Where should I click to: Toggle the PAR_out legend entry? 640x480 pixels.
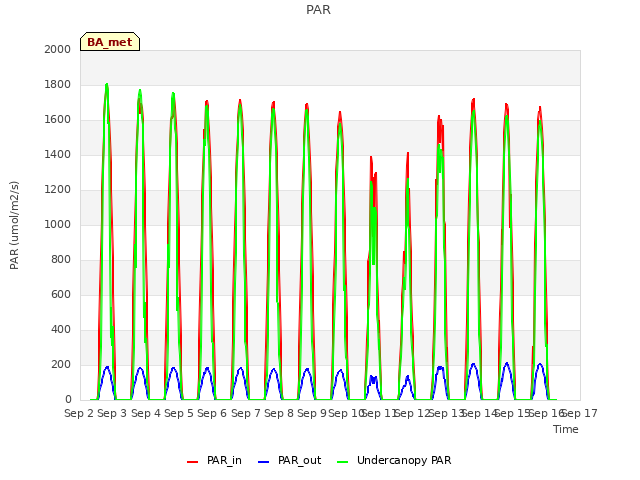click(289, 460)
